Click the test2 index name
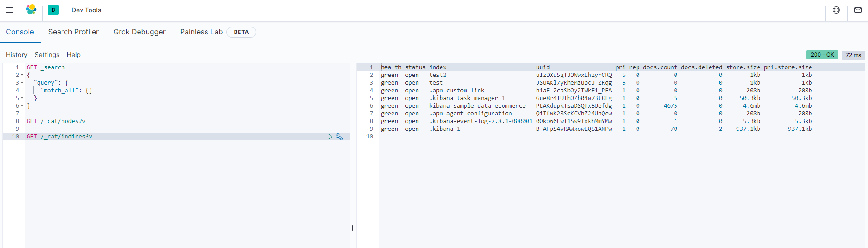Image resolution: width=868 pixels, height=248 pixels. coord(438,75)
